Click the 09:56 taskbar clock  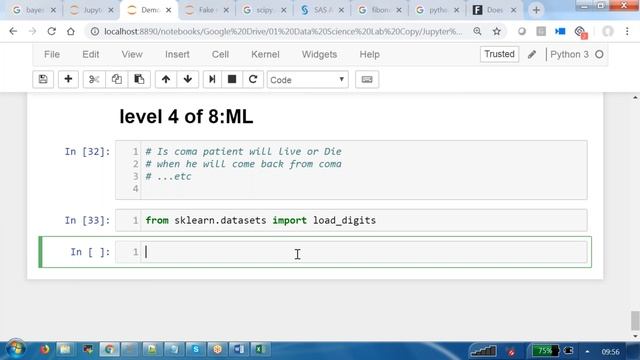[611, 351]
